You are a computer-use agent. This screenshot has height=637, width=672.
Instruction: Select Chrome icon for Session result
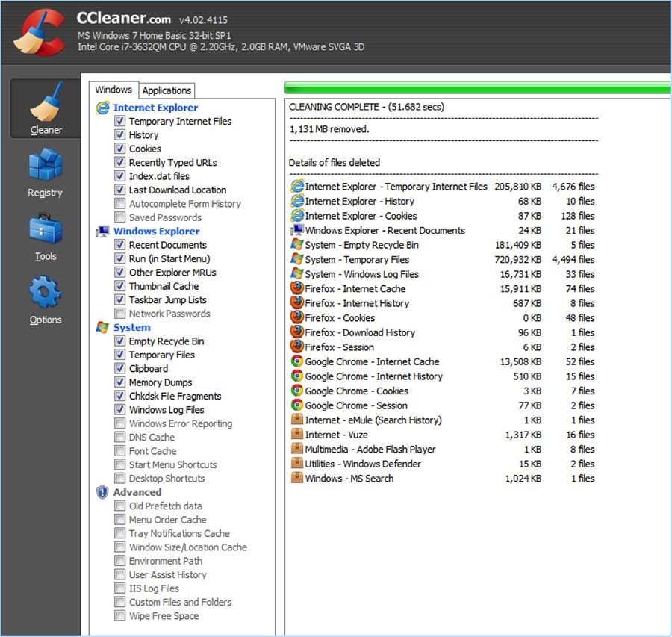pyautogui.click(x=297, y=405)
